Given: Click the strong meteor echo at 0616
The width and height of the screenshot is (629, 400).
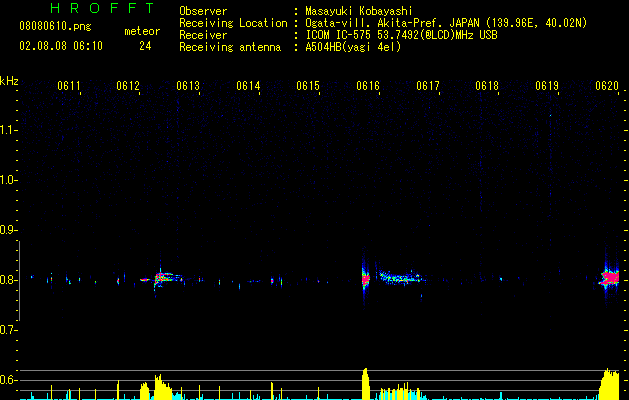Looking at the screenshot, I should point(365,279).
